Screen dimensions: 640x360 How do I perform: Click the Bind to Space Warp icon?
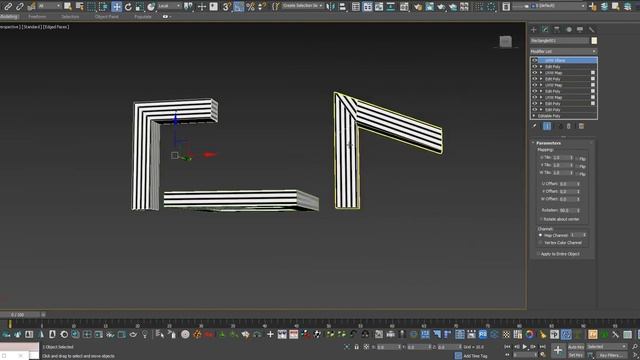coord(31,7)
